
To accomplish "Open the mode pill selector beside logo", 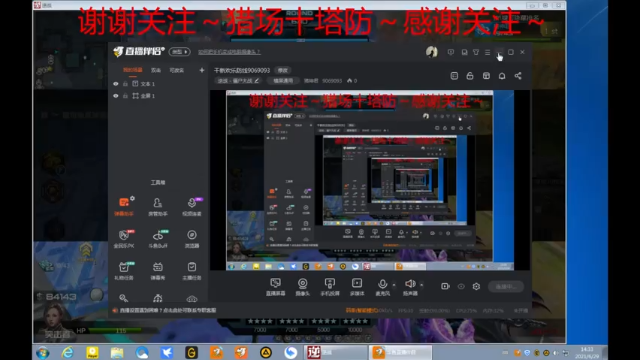I will tap(180, 52).
